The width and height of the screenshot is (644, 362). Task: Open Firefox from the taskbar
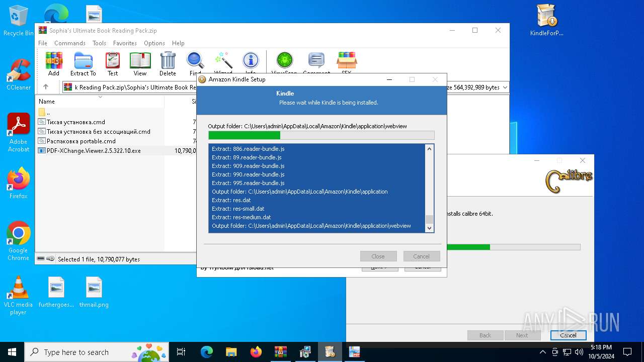(x=256, y=352)
